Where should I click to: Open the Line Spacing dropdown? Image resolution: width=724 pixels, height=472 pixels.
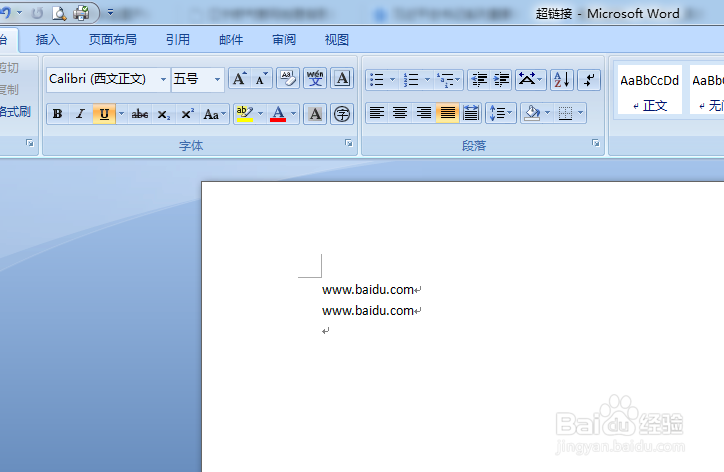coord(501,113)
